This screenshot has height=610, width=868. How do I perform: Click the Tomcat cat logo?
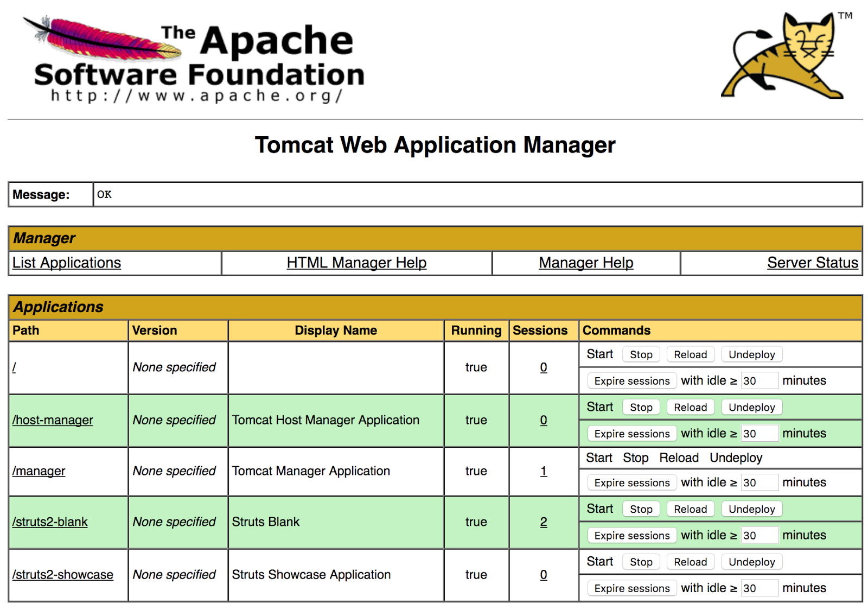click(x=787, y=55)
